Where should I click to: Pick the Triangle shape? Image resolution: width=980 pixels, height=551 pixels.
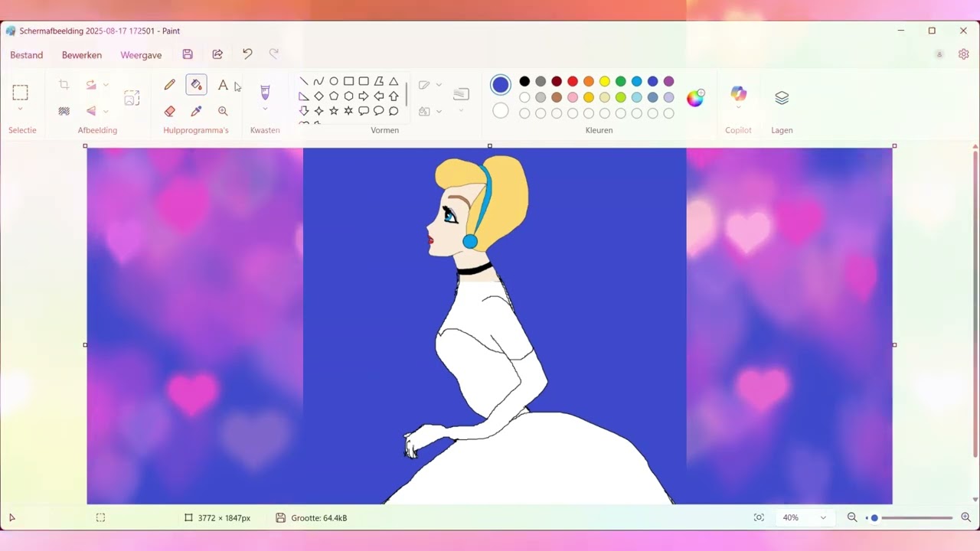tap(394, 81)
